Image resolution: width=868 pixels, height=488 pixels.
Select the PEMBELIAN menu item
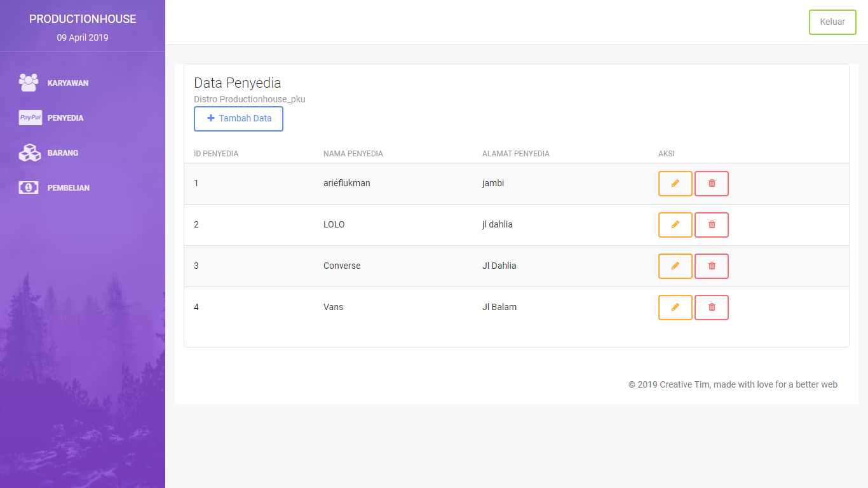tap(68, 188)
